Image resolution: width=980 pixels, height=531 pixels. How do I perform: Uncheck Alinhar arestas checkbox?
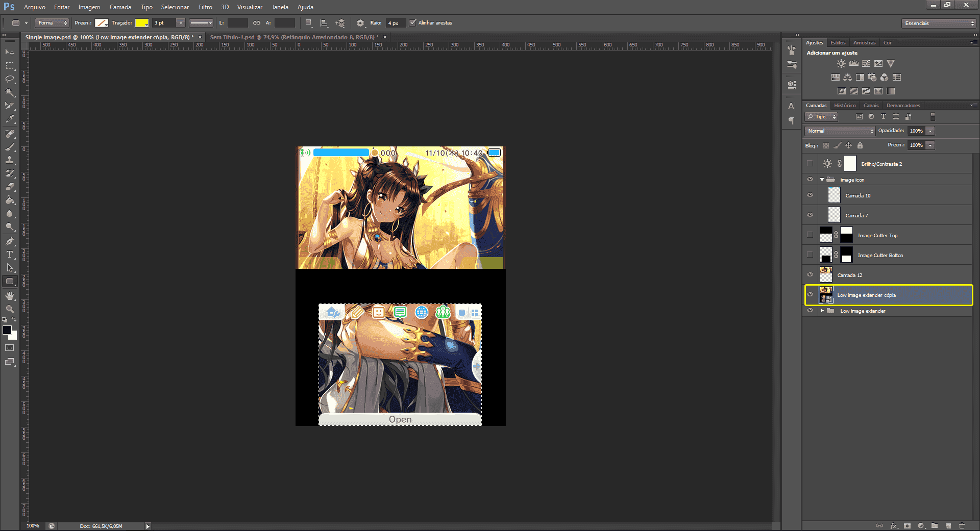[413, 22]
